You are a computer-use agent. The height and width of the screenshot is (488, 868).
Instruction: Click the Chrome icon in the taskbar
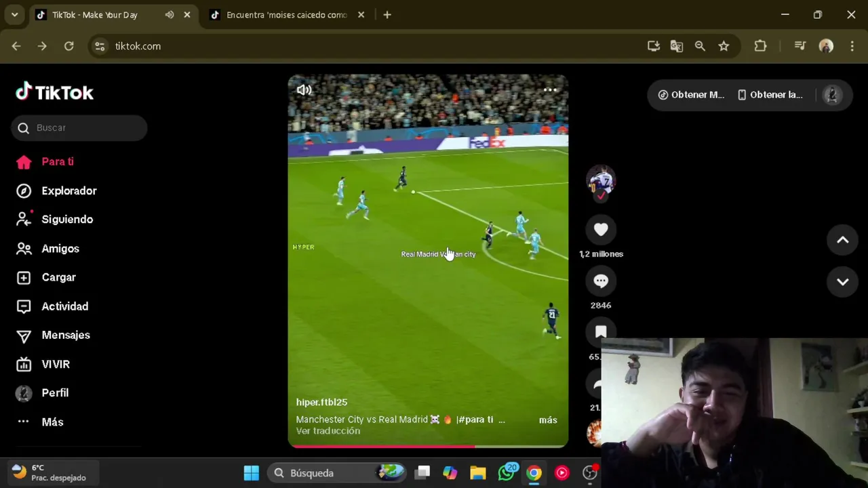click(x=534, y=473)
